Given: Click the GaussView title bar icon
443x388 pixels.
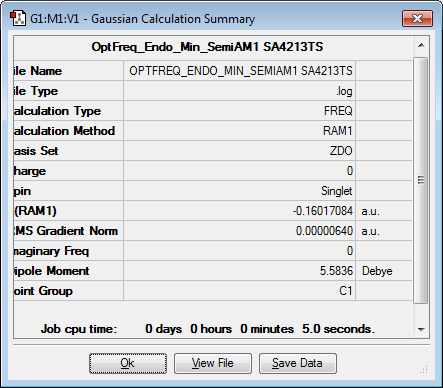Looking at the screenshot, I should tap(18, 18).
